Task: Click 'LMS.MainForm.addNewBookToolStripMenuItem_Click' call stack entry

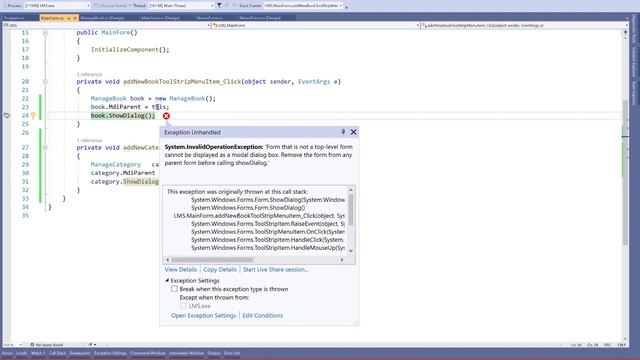Action: pyautogui.click(x=259, y=216)
